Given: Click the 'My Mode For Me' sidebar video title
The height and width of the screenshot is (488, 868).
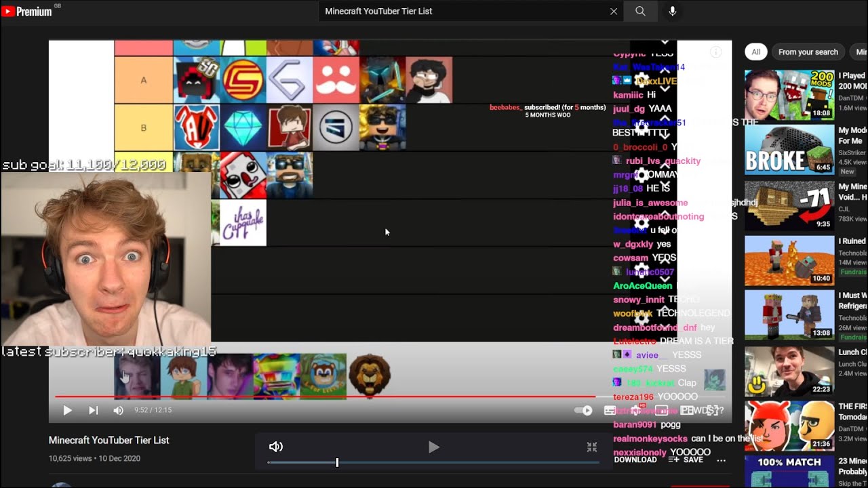Looking at the screenshot, I should click(852, 136).
